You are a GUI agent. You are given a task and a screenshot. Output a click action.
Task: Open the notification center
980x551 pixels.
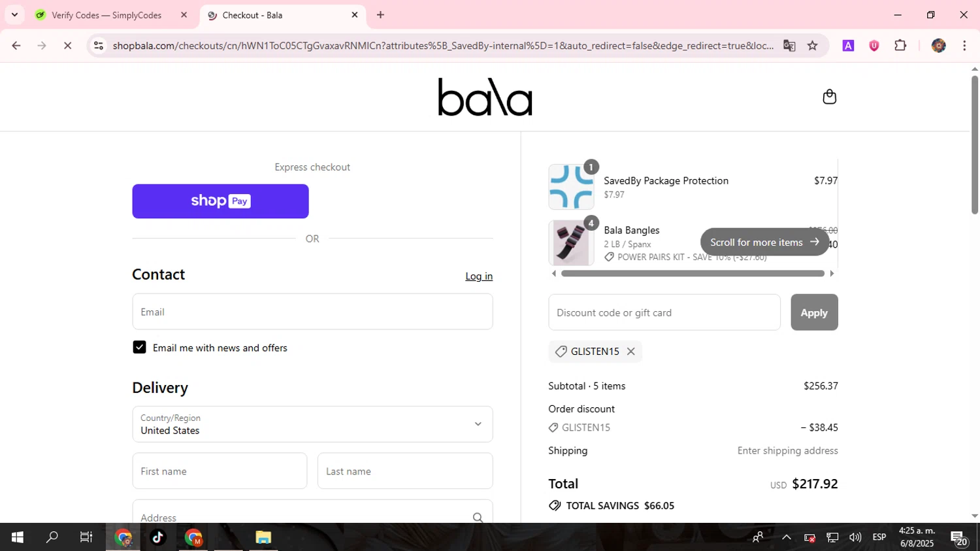coord(959,538)
